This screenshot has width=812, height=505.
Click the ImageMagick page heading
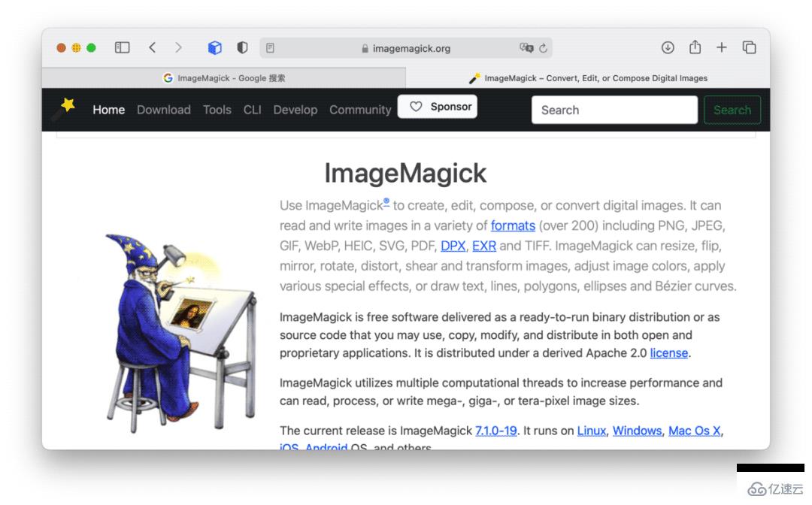tap(405, 173)
